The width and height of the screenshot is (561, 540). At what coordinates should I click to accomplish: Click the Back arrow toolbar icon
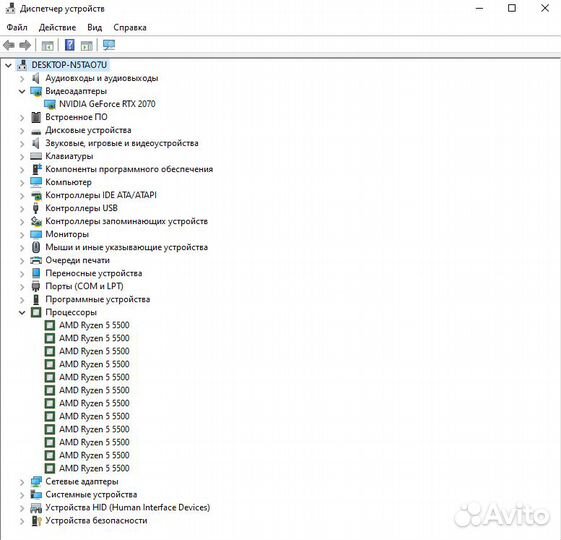9,45
